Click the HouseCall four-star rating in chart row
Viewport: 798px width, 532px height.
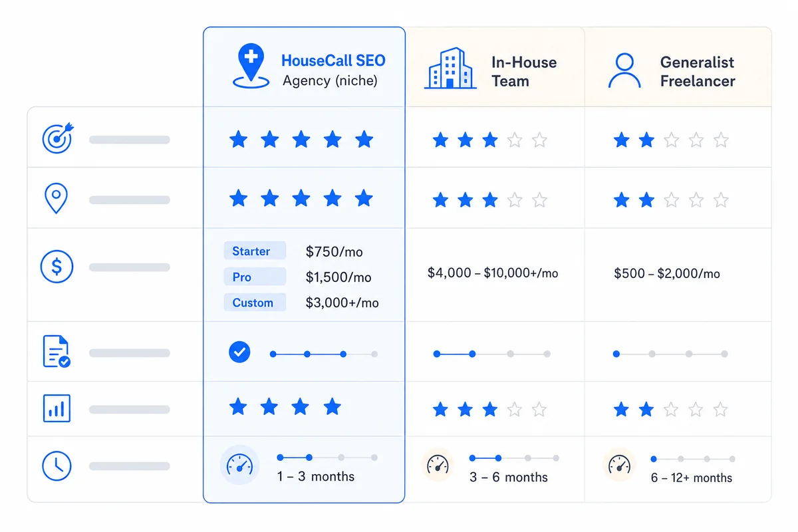coord(285,406)
